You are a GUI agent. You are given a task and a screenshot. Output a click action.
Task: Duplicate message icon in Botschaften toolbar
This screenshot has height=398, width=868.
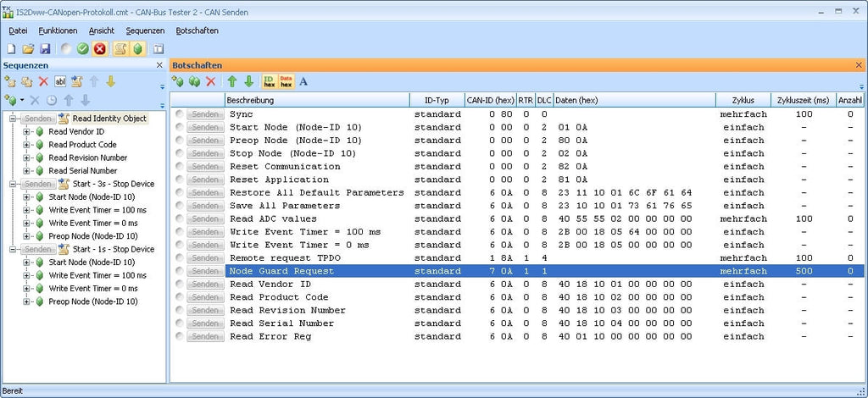pos(194,82)
